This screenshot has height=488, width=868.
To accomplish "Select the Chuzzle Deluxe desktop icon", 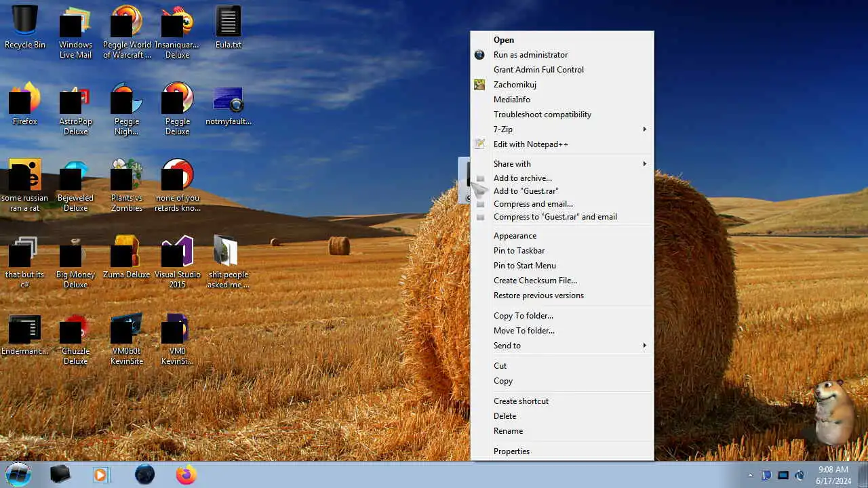I will (x=75, y=338).
